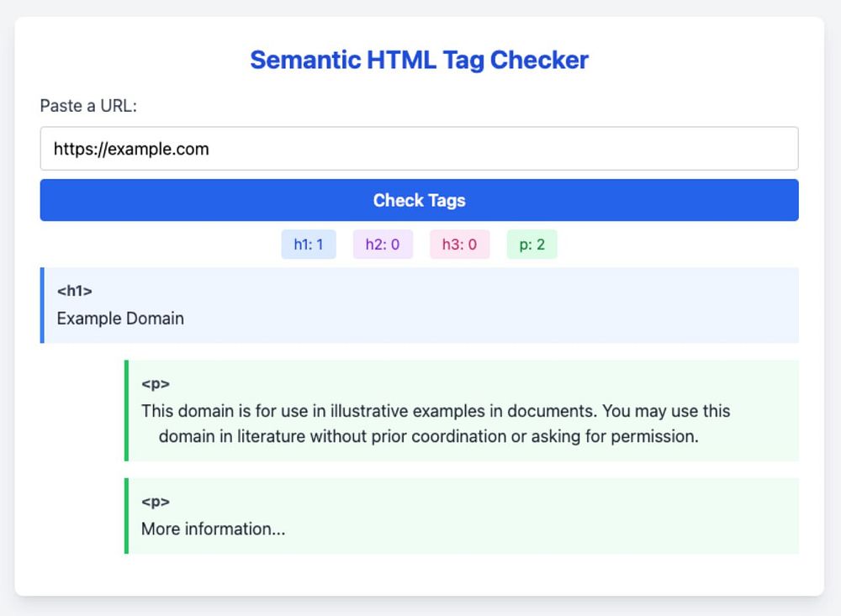Click 'domain in literature without prior coordination' line

click(x=429, y=436)
